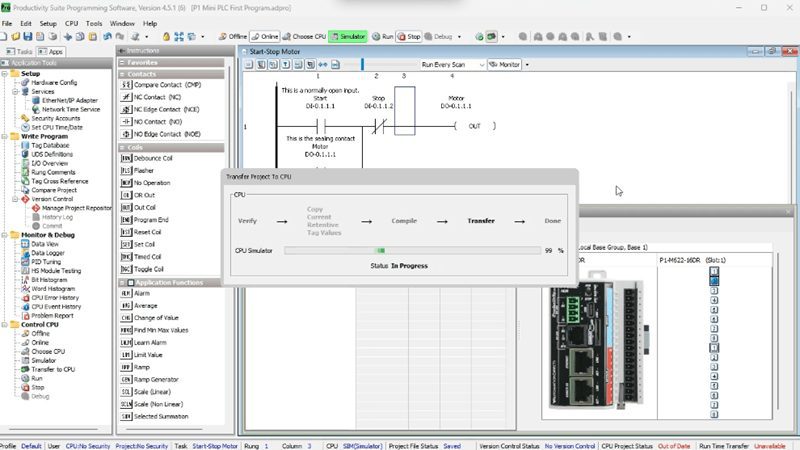Screen dimensions: 800x450
Task: Click Out of Date CPU project status
Action: click(x=673, y=446)
